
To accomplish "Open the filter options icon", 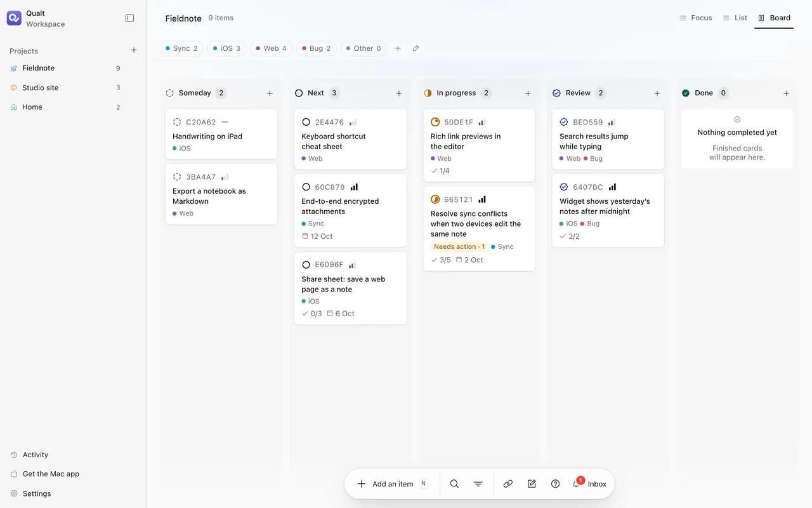I will (x=478, y=484).
